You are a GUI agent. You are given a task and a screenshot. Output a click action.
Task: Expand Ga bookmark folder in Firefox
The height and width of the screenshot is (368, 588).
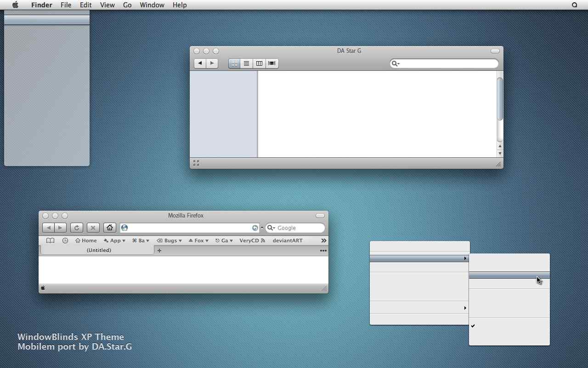point(224,241)
